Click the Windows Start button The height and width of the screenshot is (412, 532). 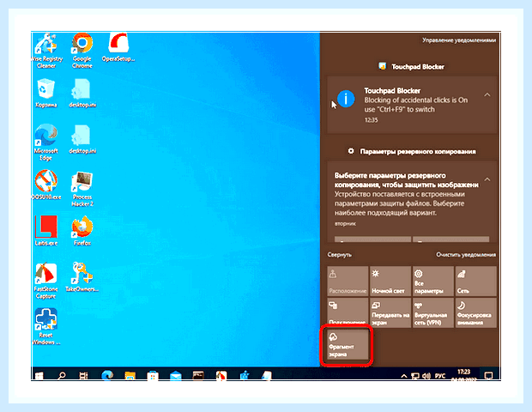[39, 375]
